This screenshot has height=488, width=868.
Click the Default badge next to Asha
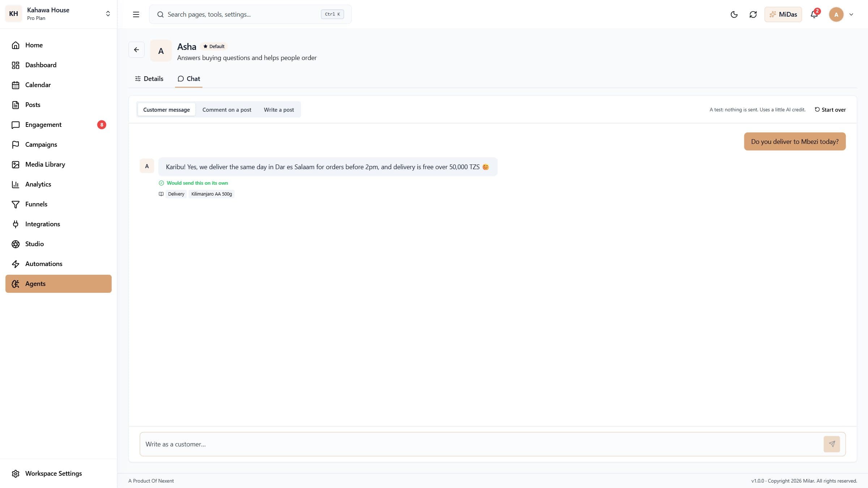pyautogui.click(x=214, y=46)
